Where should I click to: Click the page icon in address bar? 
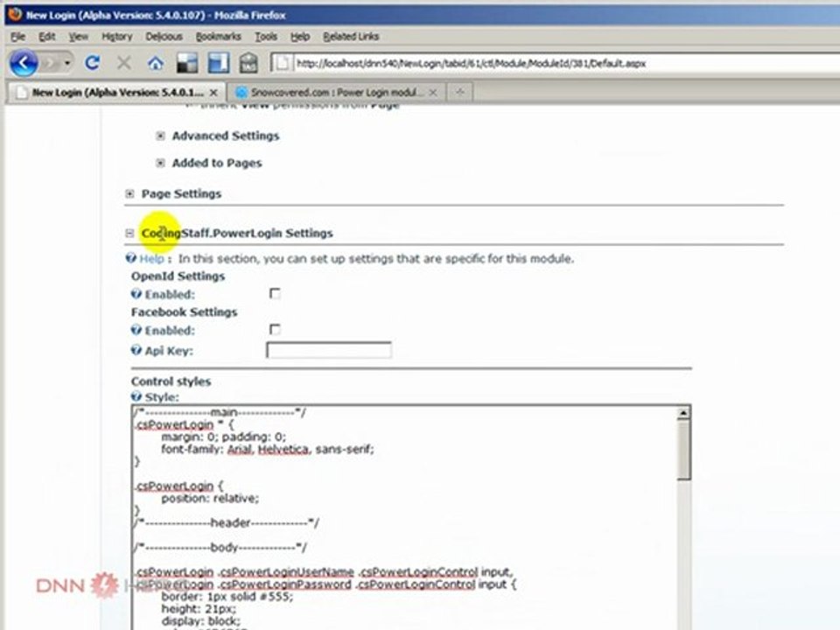coord(283,63)
